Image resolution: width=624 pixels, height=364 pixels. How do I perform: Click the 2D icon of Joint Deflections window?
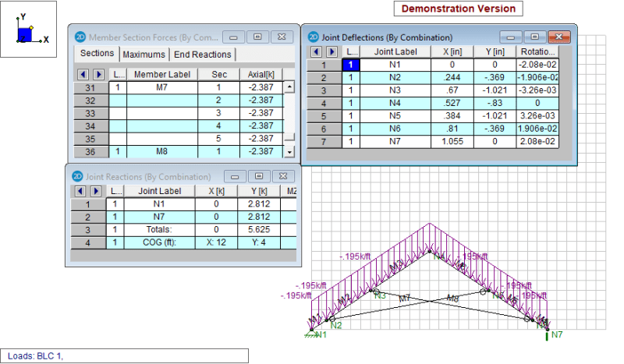pos(314,37)
